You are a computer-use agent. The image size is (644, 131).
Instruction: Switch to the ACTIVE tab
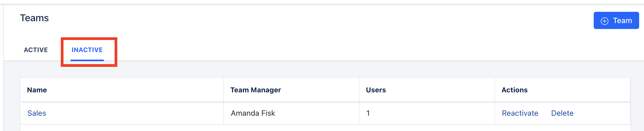(36, 50)
